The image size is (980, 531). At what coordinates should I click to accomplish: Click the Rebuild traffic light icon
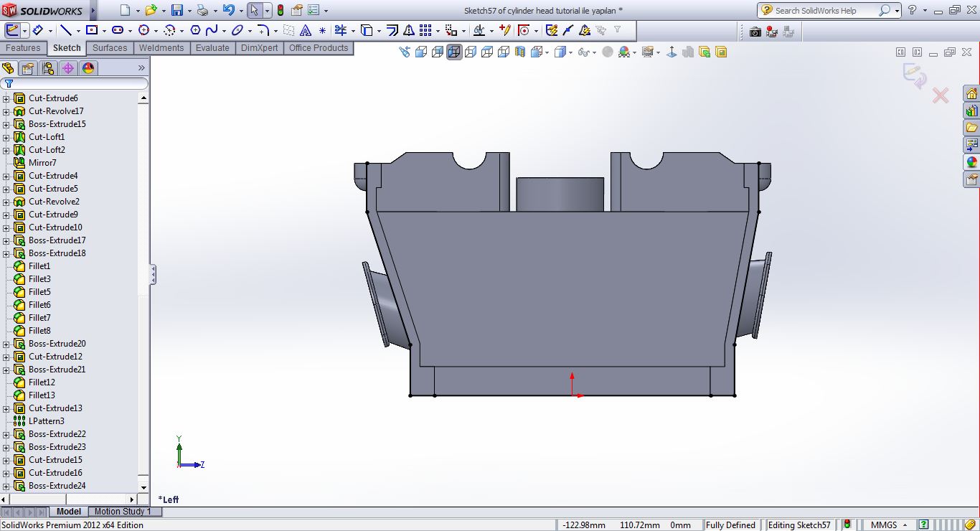tap(280, 11)
